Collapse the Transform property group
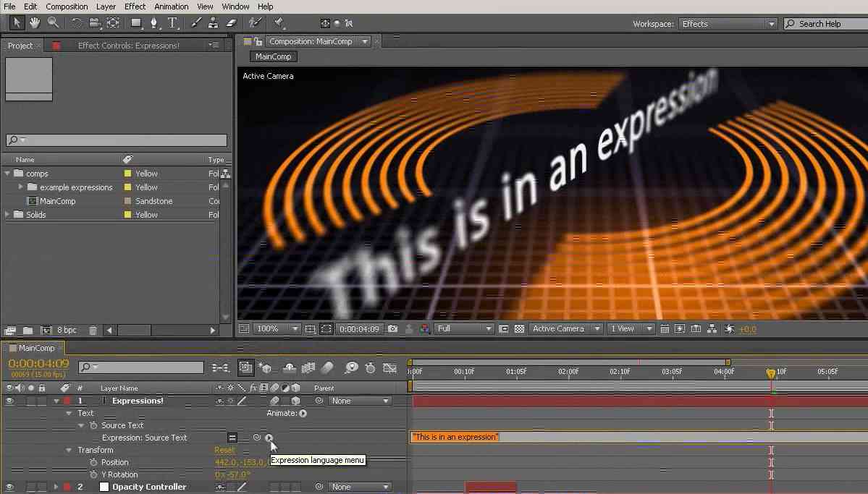The height and width of the screenshot is (494, 868). (69, 450)
